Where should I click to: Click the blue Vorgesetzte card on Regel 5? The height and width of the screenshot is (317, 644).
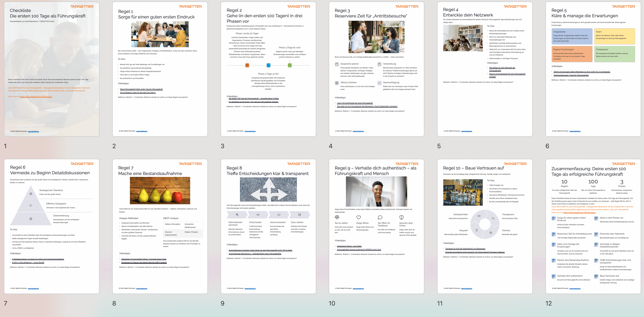(572, 36)
